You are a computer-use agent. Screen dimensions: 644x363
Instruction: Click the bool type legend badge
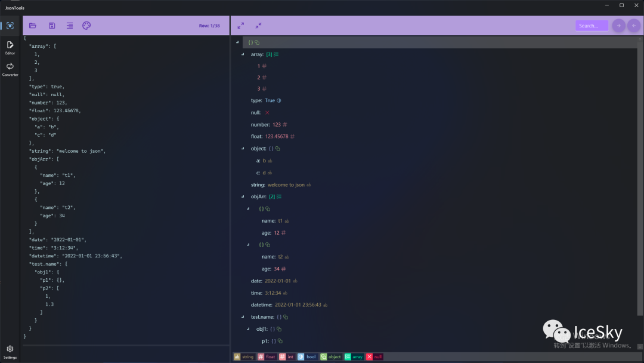pyautogui.click(x=307, y=357)
